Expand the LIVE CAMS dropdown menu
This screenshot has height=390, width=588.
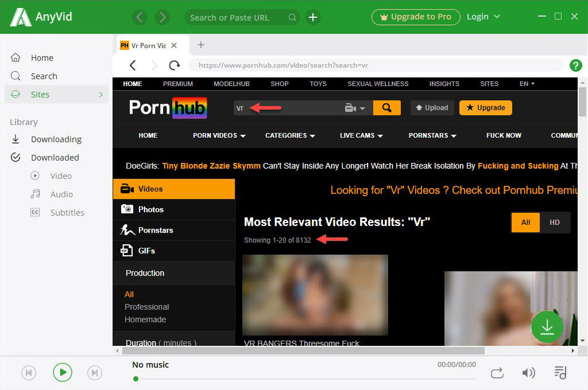click(x=361, y=135)
